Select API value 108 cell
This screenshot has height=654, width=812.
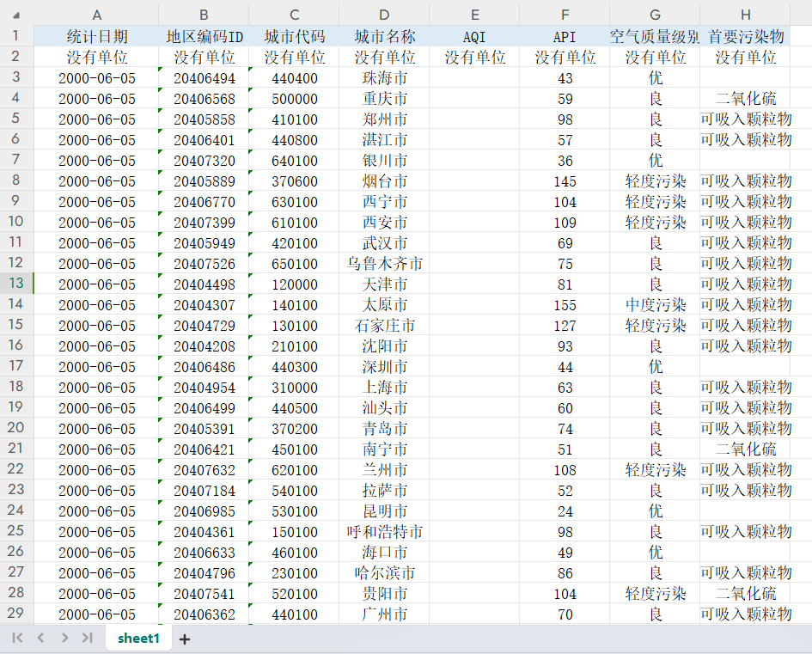click(565, 469)
